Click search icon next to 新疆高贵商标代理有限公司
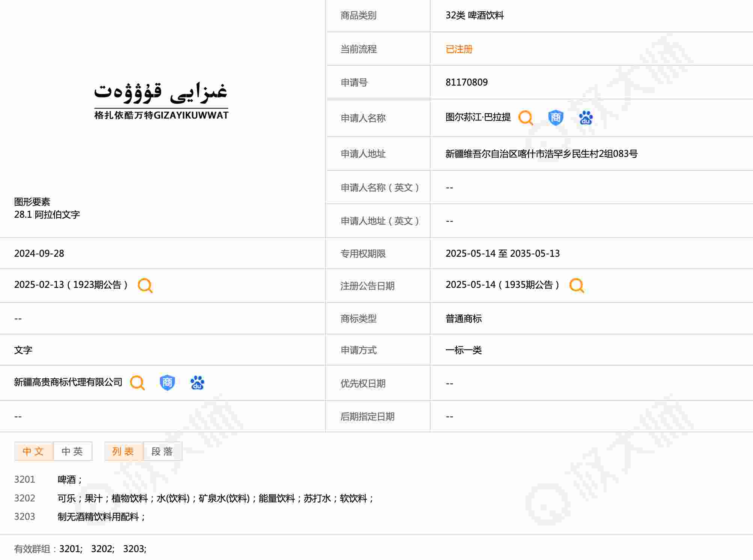The height and width of the screenshot is (560, 753). [137, 382]
